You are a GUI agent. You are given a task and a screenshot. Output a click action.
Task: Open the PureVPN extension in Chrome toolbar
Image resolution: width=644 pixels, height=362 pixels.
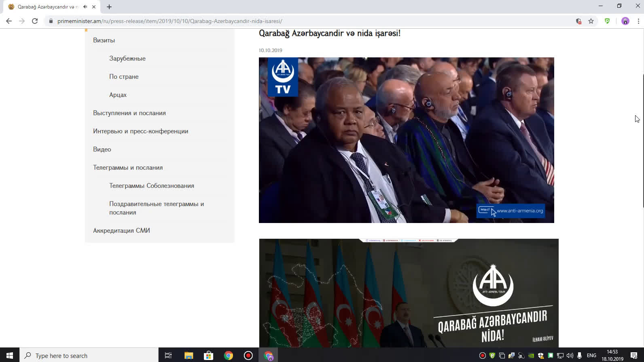pyautogui.click(x=607, y=21)
